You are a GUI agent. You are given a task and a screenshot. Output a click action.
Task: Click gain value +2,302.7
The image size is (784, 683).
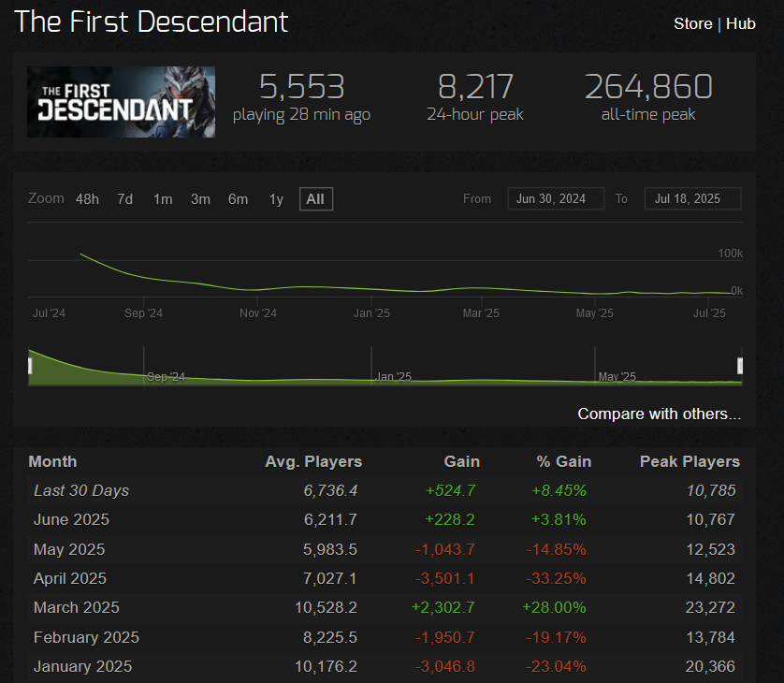443,607
